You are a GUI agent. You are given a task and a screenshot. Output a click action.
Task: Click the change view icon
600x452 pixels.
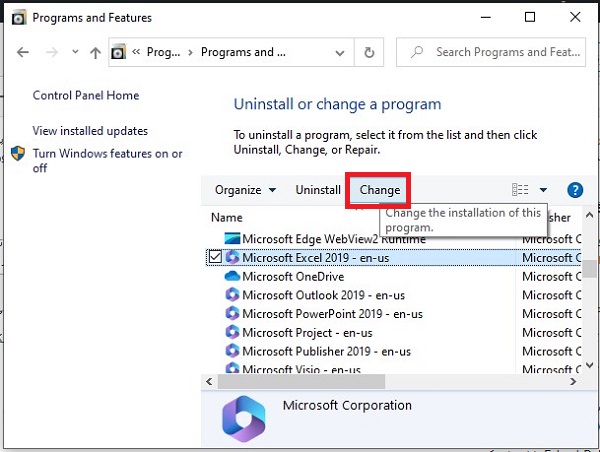coord(520,189)
